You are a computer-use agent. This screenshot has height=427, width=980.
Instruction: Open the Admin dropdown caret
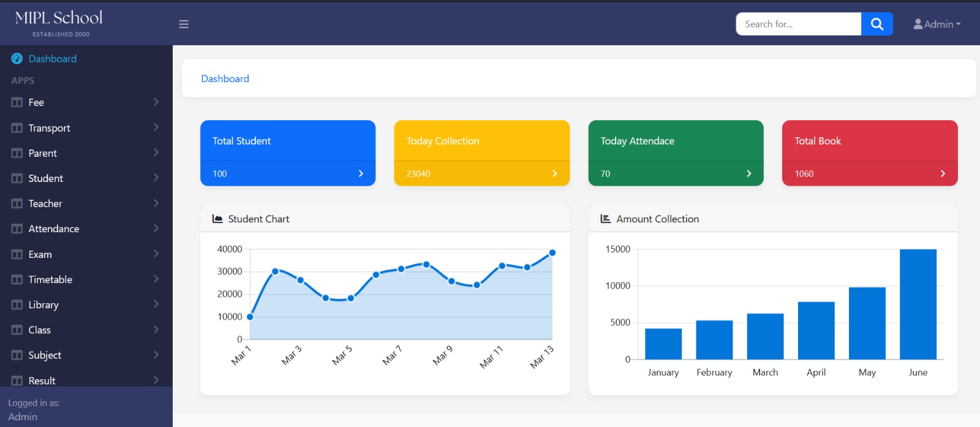point(959,25)
